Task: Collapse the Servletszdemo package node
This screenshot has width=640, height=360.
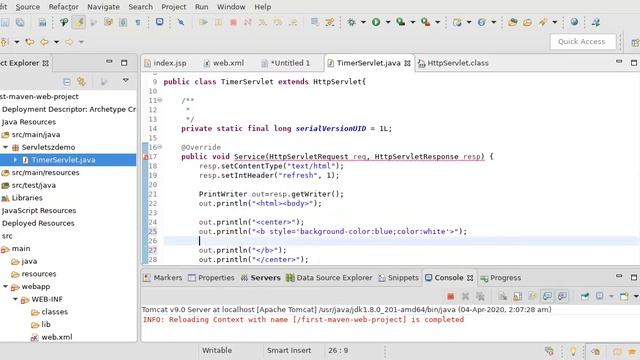Action: pyautogui.click(x=5, y=147)
